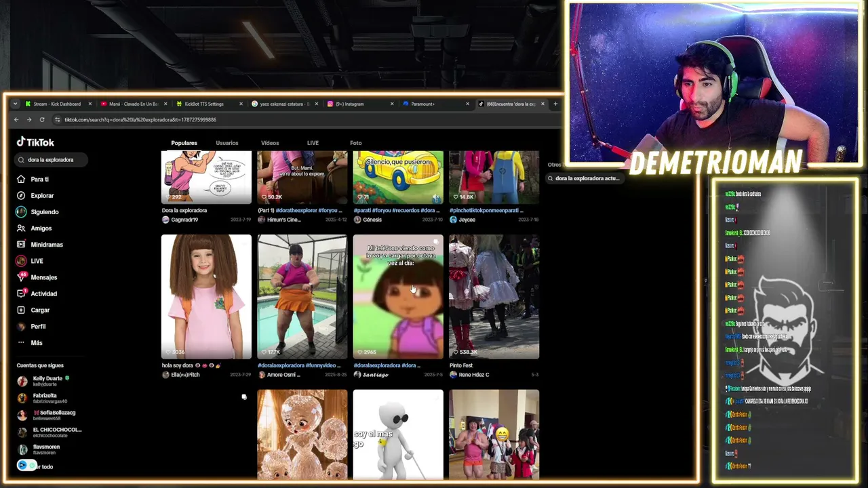The image size is (868, 488).
Task: Close the TikTok 'Encuentra dora la exp' tab
Action: (x=542, y=104)
